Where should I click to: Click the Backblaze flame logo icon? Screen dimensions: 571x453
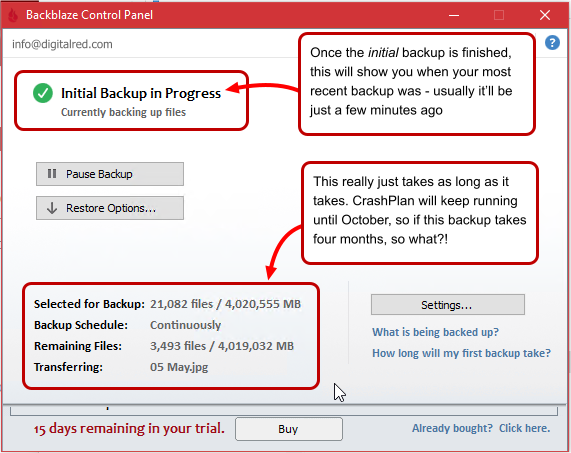click(x=13, y=15)
